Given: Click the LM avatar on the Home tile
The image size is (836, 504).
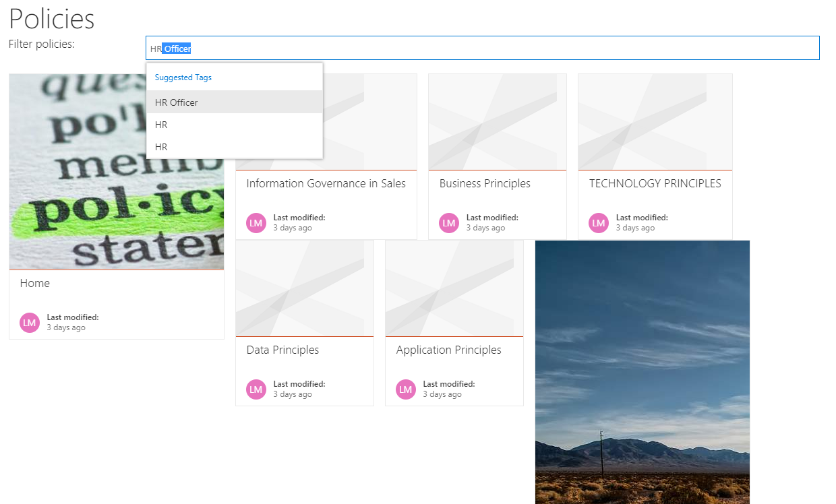Looking at the screenshot, I should click(29, 322).
